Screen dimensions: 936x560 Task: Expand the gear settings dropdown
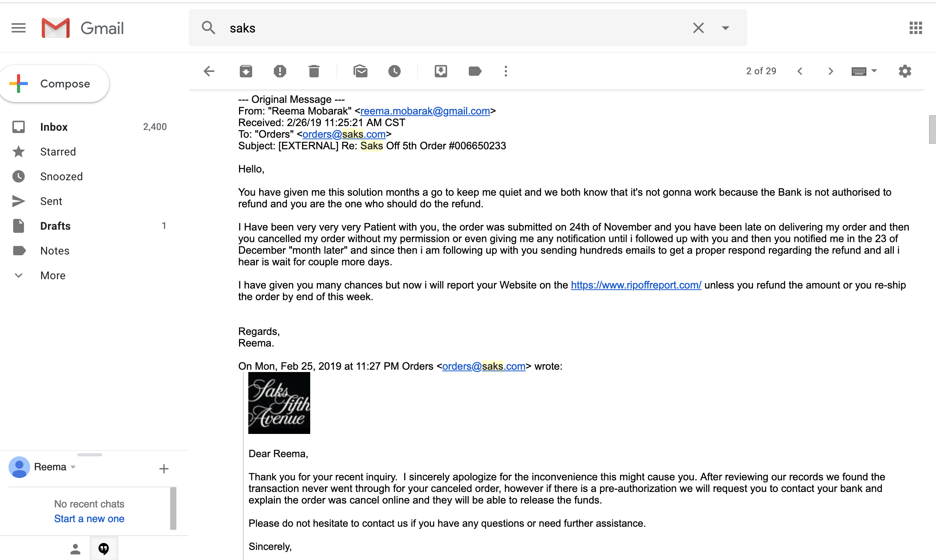[x=905, y=71]
